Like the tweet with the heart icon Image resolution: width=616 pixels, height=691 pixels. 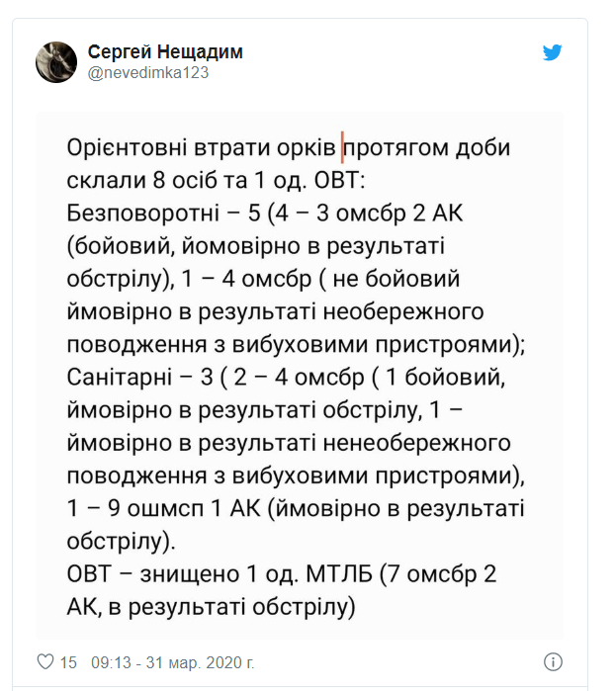point(44,661)
